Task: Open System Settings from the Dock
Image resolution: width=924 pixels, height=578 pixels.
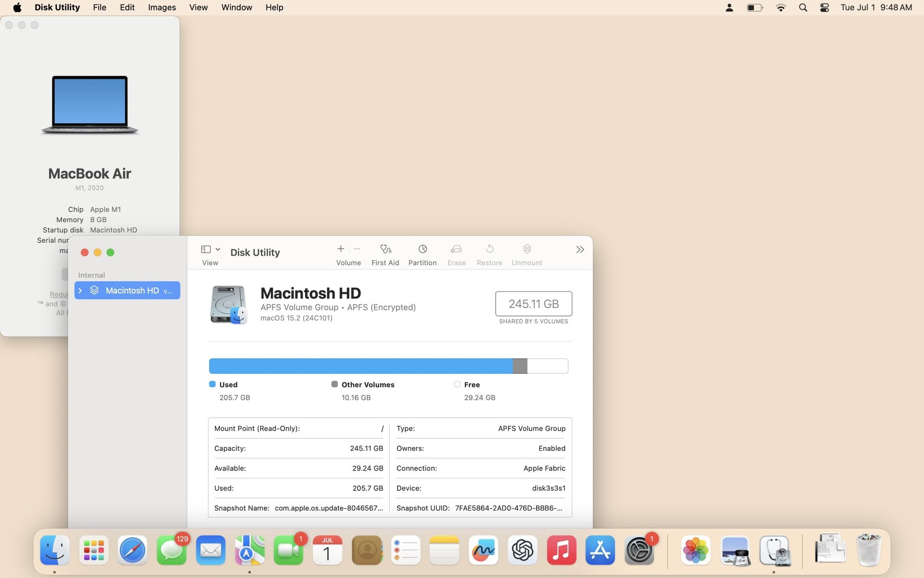Action: (x=639, y=550)
